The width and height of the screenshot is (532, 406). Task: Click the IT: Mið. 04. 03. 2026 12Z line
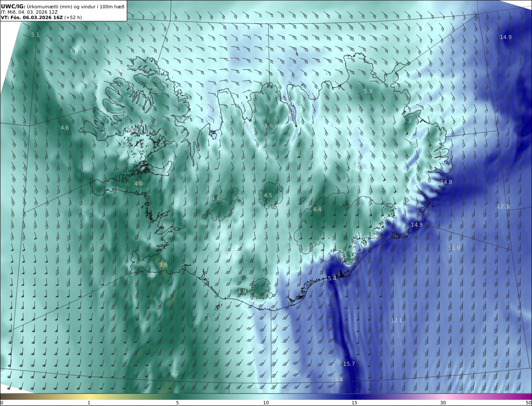pyautogui.click(x=30, y=12)
